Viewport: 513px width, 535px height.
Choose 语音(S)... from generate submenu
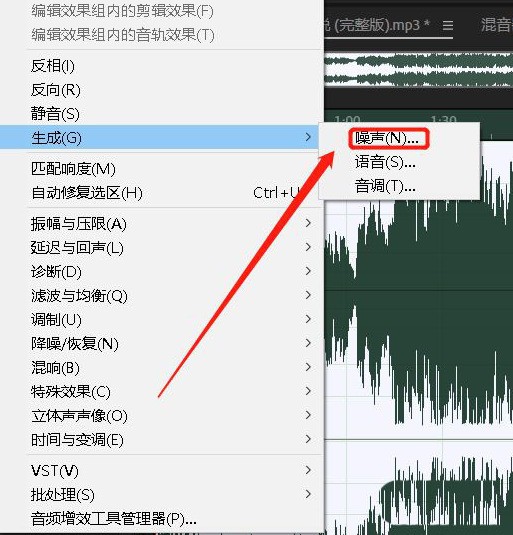(x=385, y=162)
